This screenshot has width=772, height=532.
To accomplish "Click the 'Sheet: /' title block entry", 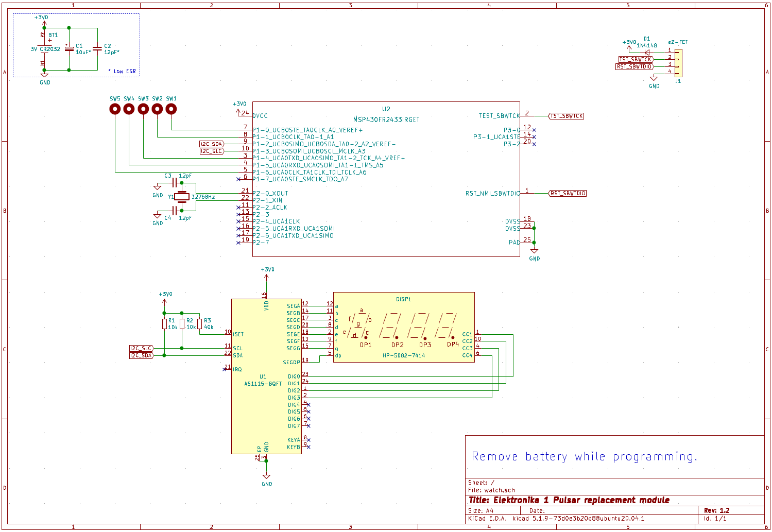I will [481, 483].
